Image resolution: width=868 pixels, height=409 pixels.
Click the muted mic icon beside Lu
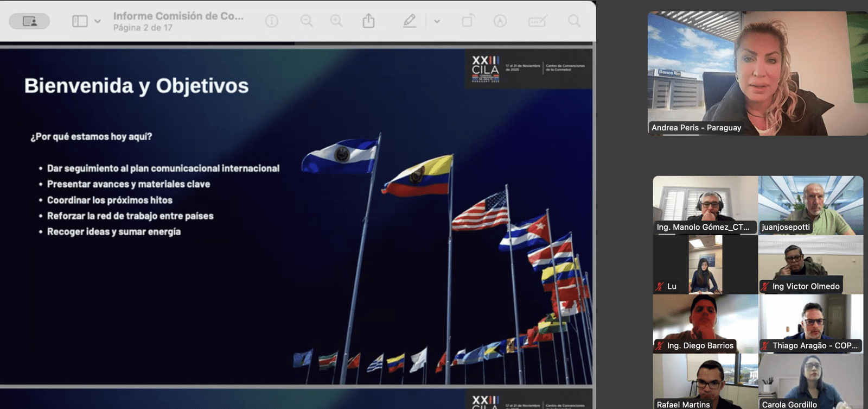(x=660, y=286)
